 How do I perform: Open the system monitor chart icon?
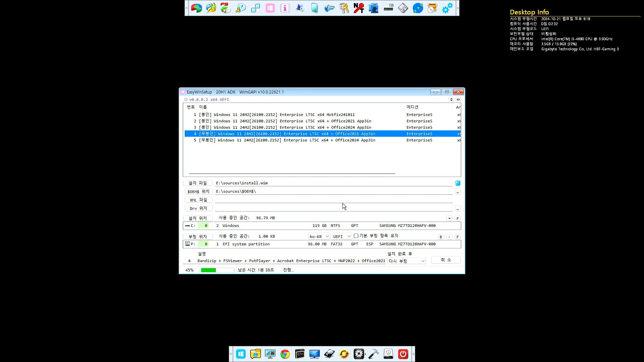(270, 354)
